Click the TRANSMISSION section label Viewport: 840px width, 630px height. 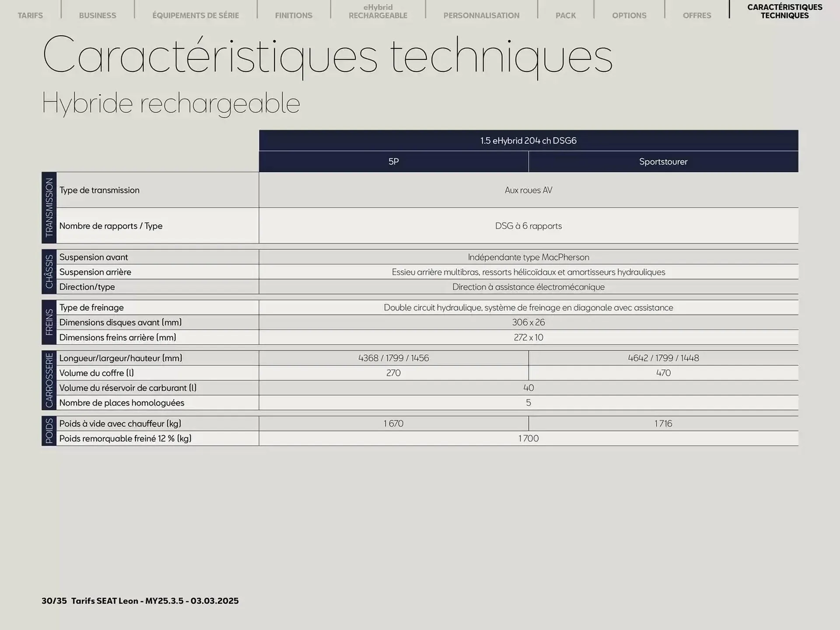click(x=49, y=208)
